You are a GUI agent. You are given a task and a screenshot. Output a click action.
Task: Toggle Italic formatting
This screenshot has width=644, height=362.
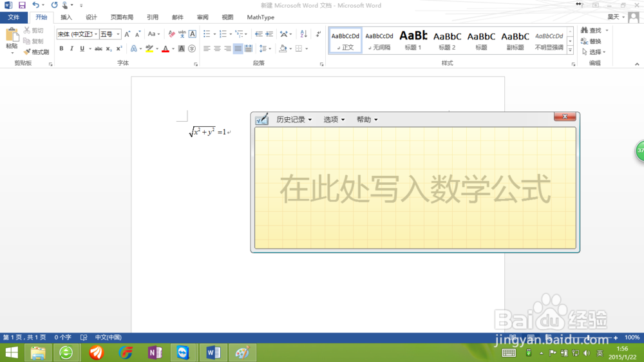coord(71,48)
